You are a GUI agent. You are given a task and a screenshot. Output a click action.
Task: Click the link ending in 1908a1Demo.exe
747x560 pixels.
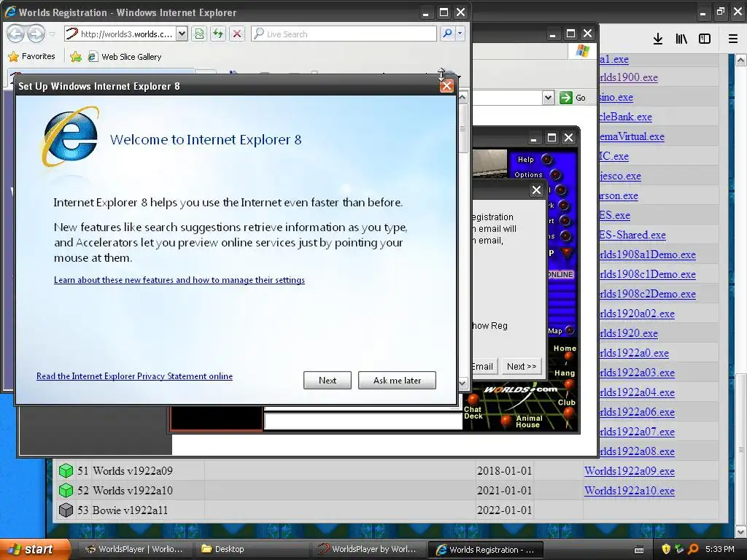[x=648, y=254]
